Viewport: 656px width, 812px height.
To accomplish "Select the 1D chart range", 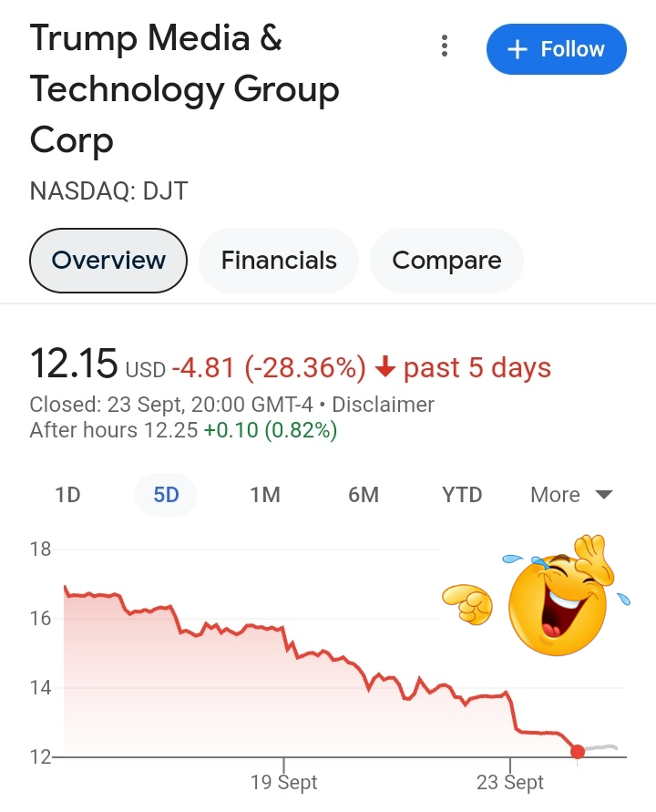I will click(x=67, y=495).
